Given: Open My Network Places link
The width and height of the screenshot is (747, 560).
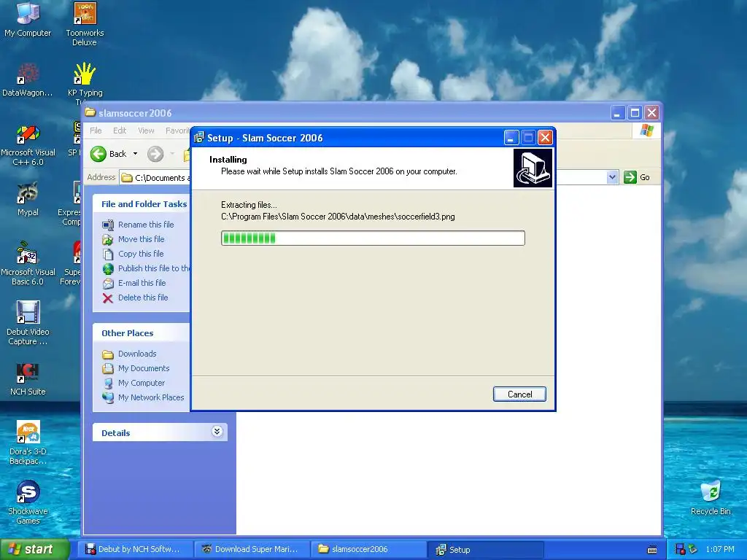Looking at the screenshot, I should (x=151, y=397).
